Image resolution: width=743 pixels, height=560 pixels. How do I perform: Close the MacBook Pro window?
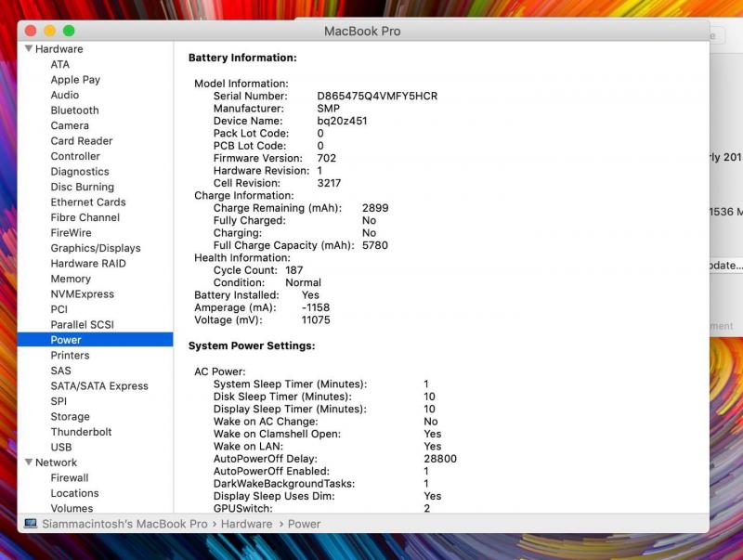pyautogui.click(x=31, y=31)
